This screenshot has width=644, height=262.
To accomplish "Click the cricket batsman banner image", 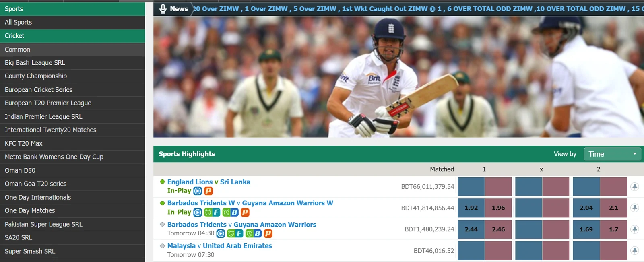I will [398, 77].
